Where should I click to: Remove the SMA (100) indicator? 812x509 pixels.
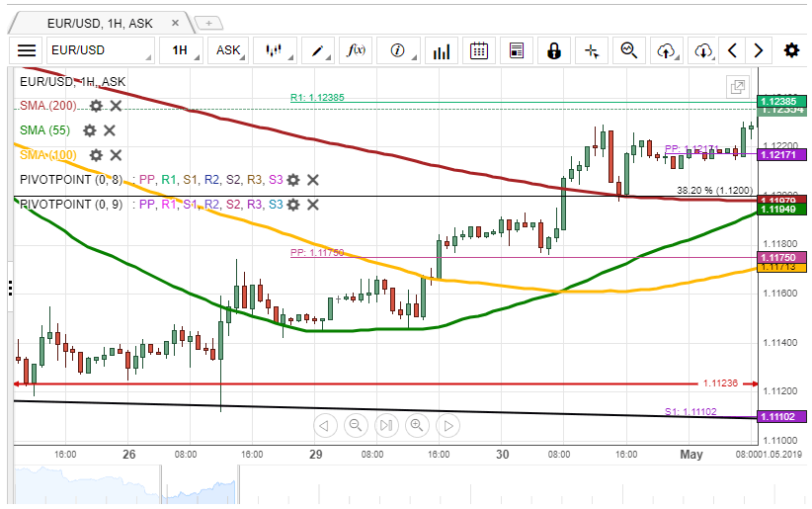point(116,155)
